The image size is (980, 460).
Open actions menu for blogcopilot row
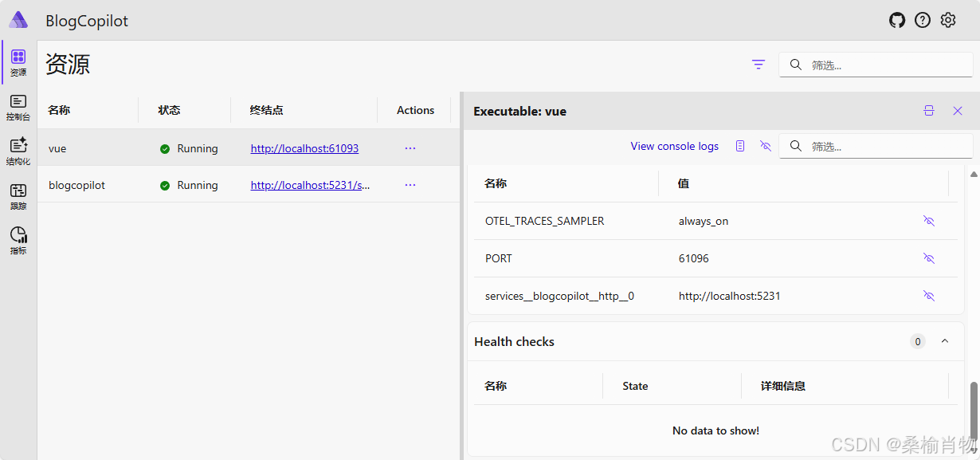pyautogui.click(x=410, y=185)
